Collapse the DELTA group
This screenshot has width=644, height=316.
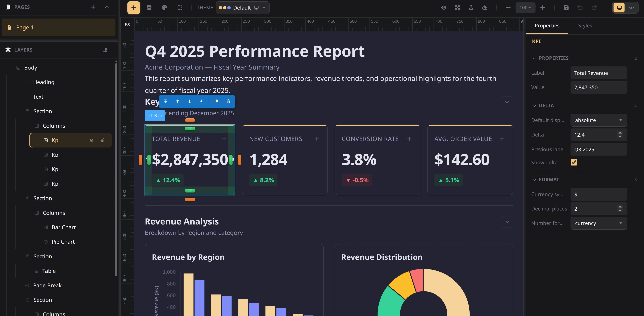click(x=534, y=105)
